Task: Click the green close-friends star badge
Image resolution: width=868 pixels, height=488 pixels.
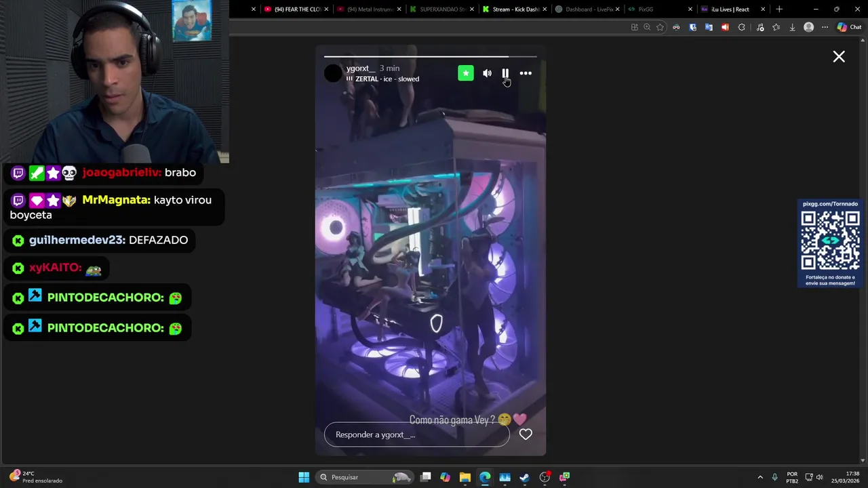Action: (466, 73)
